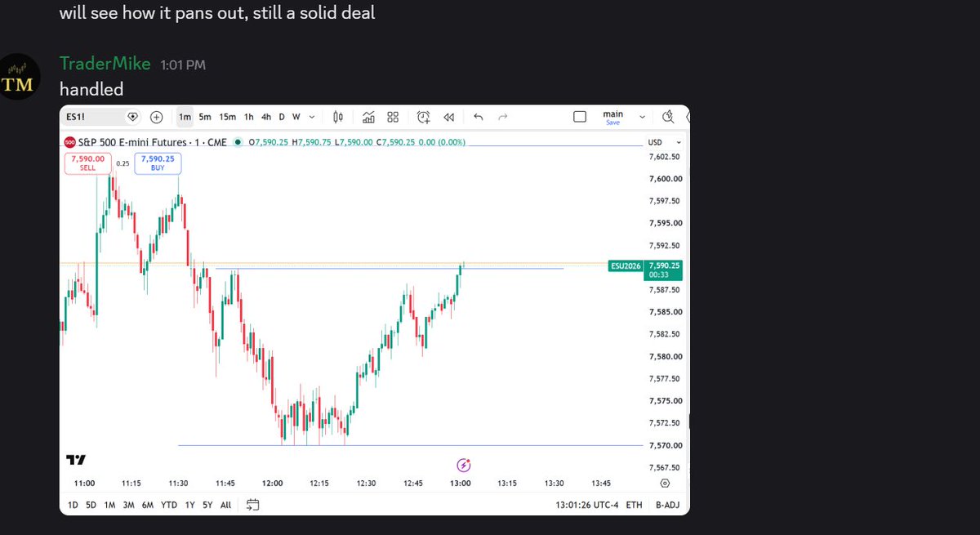Click the symbol info badge icon next to ES1!
The height and width of the screenshot is (535, 980).
pyautogui.click(x=134, y=117)
